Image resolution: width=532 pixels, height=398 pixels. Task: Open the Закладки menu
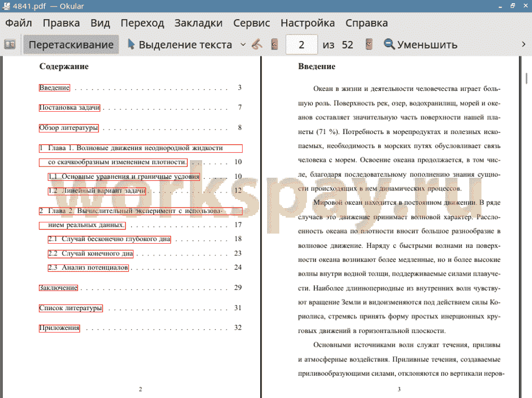coord(198,23)
